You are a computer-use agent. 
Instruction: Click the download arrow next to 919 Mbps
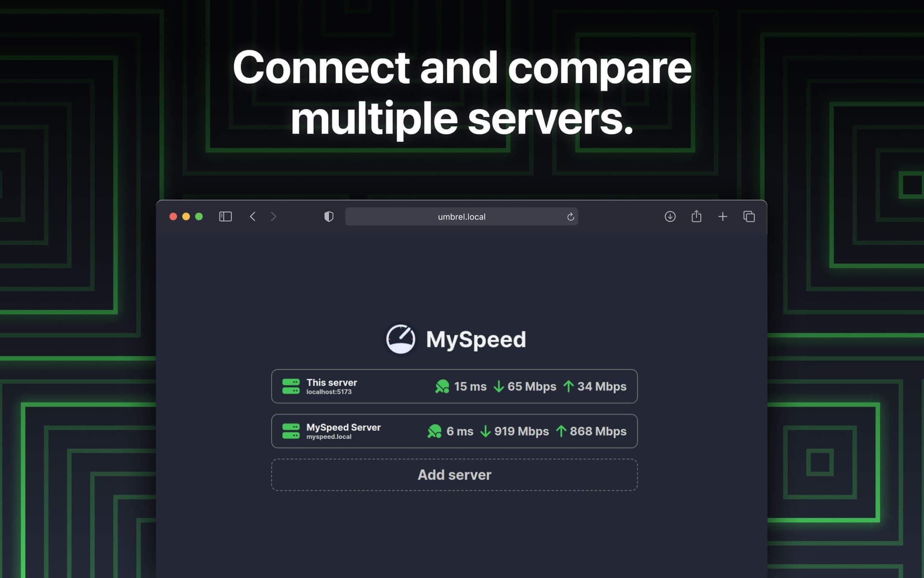tap(486, 431)
